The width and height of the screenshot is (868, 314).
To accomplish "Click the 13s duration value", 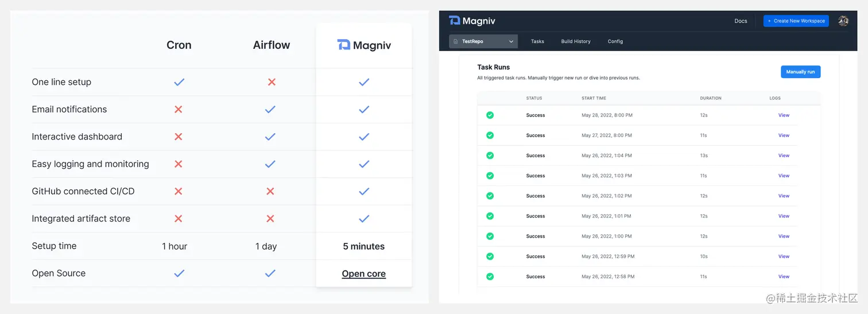I will click(x=704, y=156).
